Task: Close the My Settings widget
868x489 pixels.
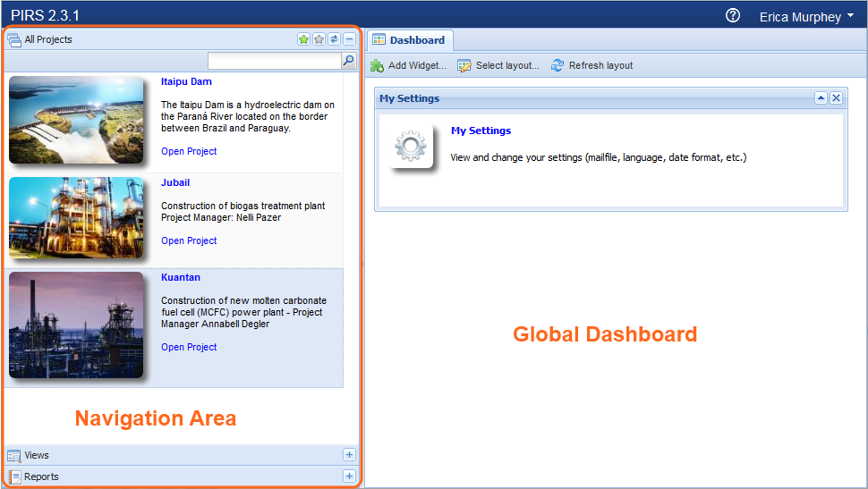Action: tap(836, 98)
